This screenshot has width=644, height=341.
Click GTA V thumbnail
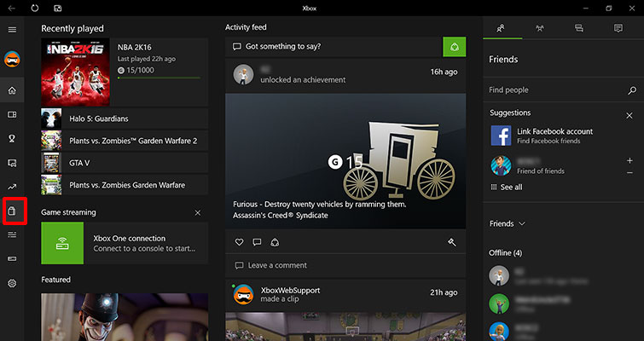coord(51,164)
